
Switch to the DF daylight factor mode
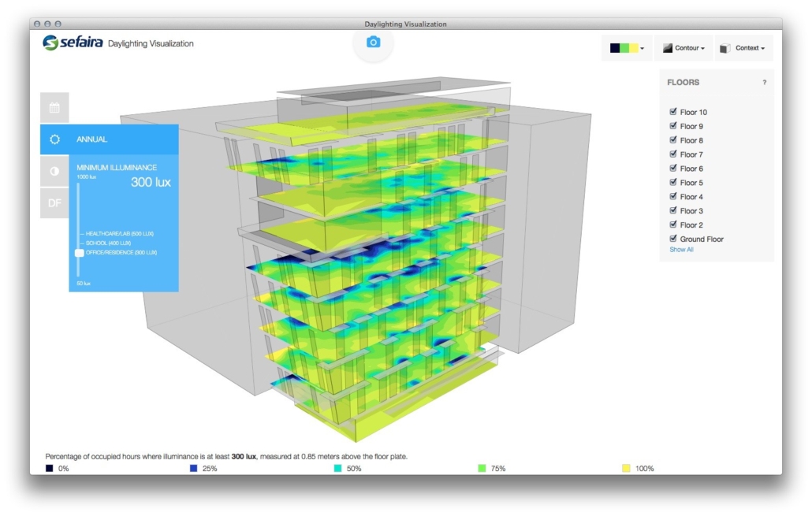(54, 203)
